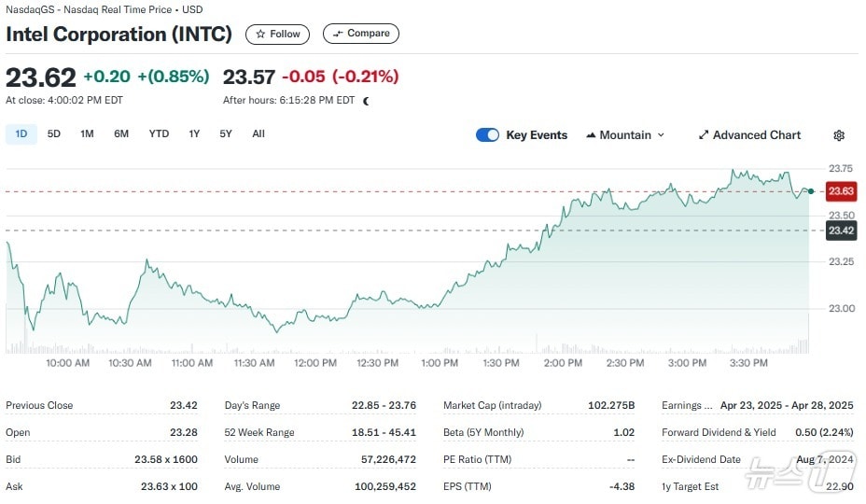Screen dimensions: 866x504
Task: Click the Intel Corporation (INTC) title
Action: (119, 35)
